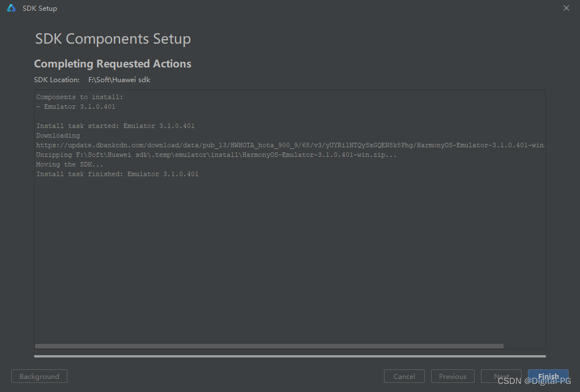Go back with the Previous button
Image resolution: width=580 pixels, height=392 pixels.
tap(453, 376)
